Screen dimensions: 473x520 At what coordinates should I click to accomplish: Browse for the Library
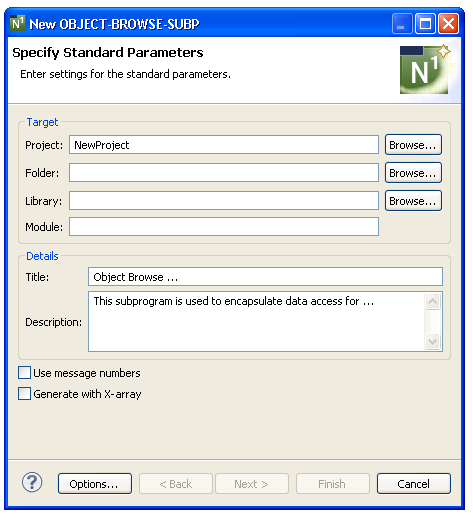coord(413,201)
